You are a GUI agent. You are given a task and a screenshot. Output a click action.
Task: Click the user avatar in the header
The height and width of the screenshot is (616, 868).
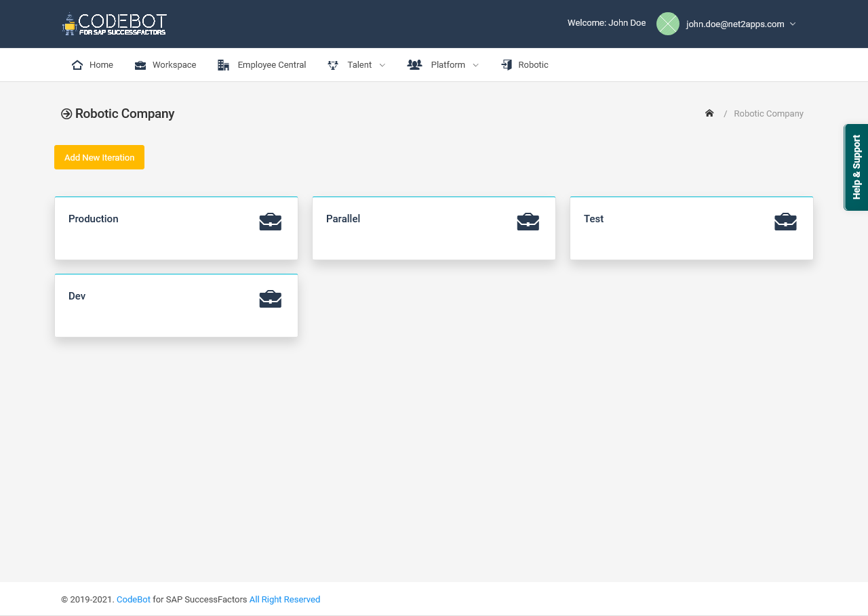(x=667, y=24)
